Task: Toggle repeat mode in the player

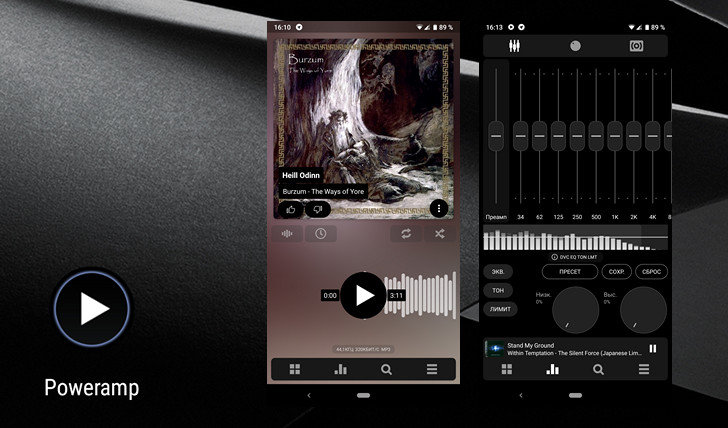Action: pyautogui.click(x=406, y=233)
